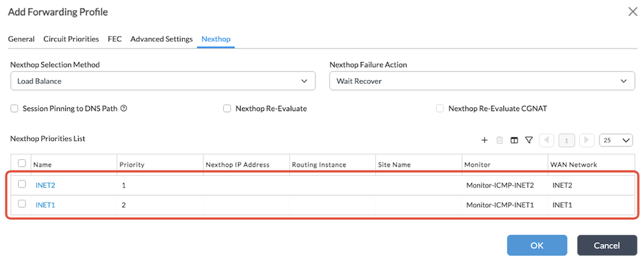Click the Cancel button
Viewport: 644px width, 259px height.
point(607,246)
